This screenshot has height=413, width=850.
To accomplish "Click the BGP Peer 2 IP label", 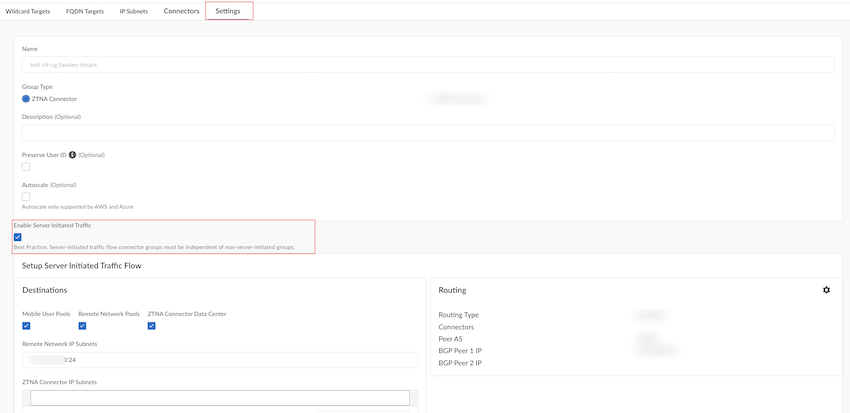I will coord(460,363).
